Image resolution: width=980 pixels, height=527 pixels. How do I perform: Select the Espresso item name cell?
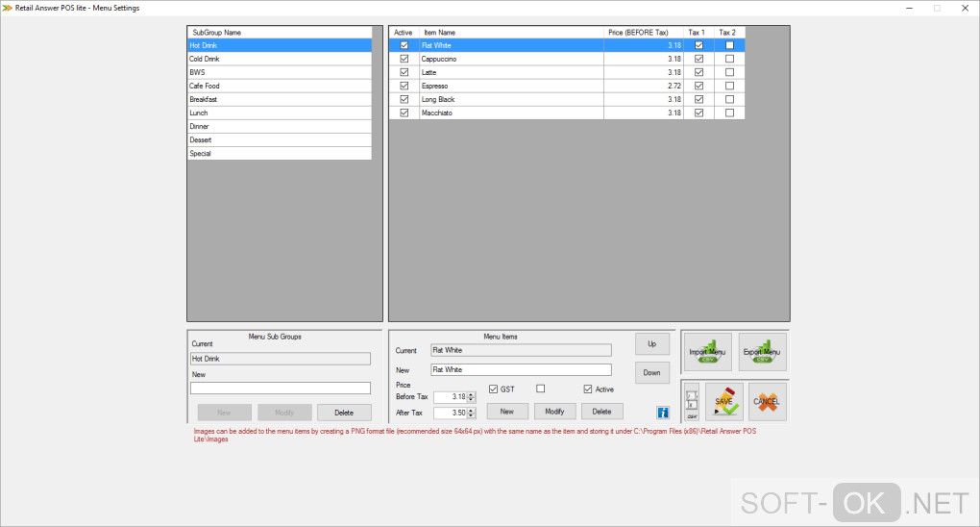pos(511,86)
